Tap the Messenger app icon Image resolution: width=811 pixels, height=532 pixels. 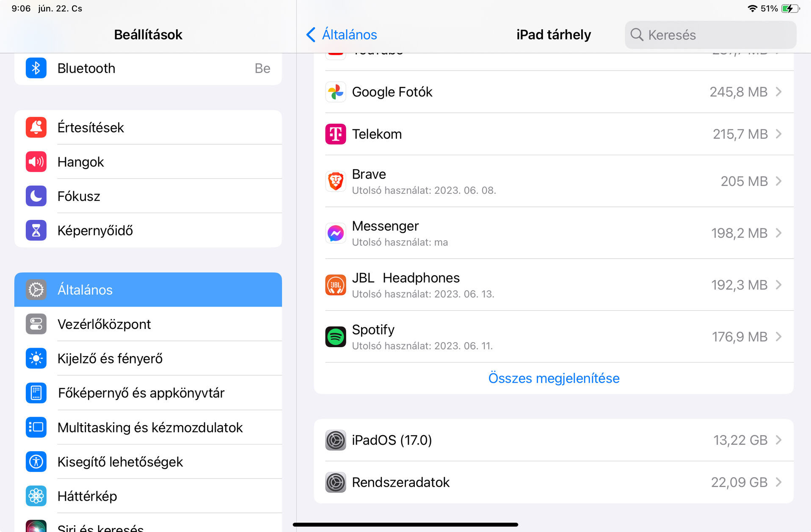pyautogui.click(x=336, y=233)
